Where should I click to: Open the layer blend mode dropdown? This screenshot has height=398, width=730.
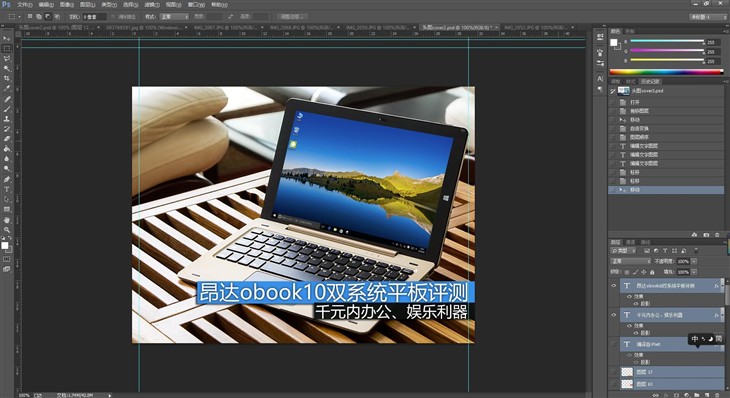(x=630, y=261)
